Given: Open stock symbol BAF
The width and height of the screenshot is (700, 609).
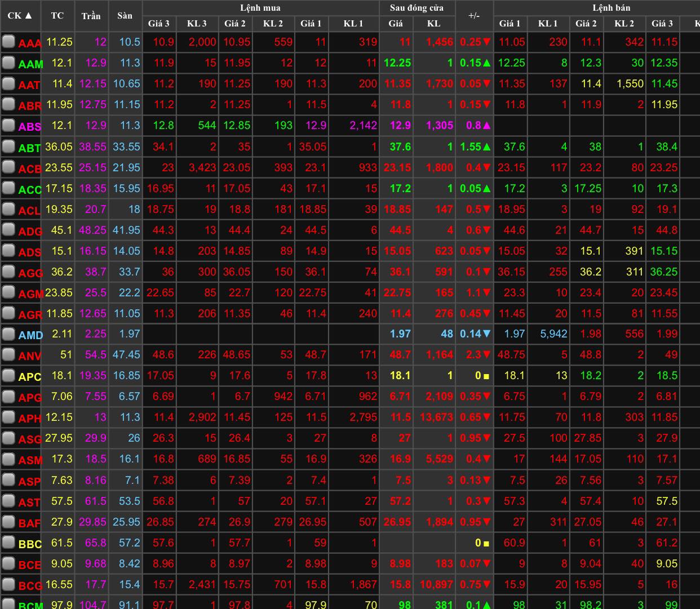Looking at the screenshot, I should (x=29, y=523).
